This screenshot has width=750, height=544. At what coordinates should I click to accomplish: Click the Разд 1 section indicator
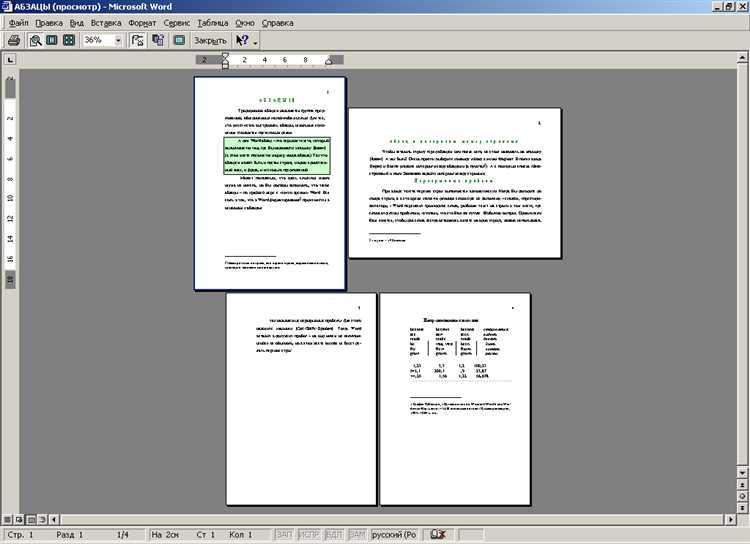69,534
